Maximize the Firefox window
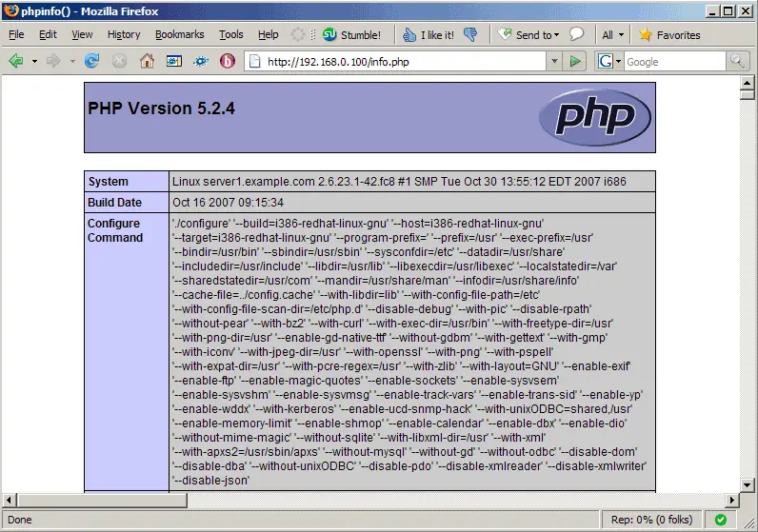The height and width of the screenshot is (532, 758). pos(728,10)
